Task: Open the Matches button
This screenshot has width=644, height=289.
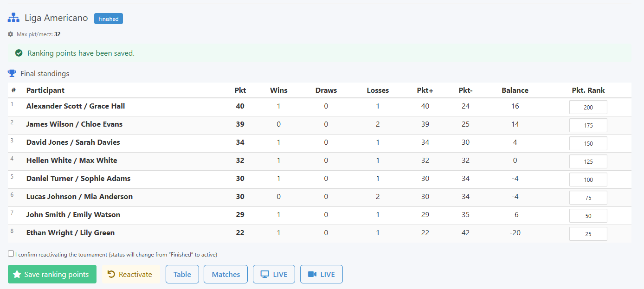Action: point(226,274)
